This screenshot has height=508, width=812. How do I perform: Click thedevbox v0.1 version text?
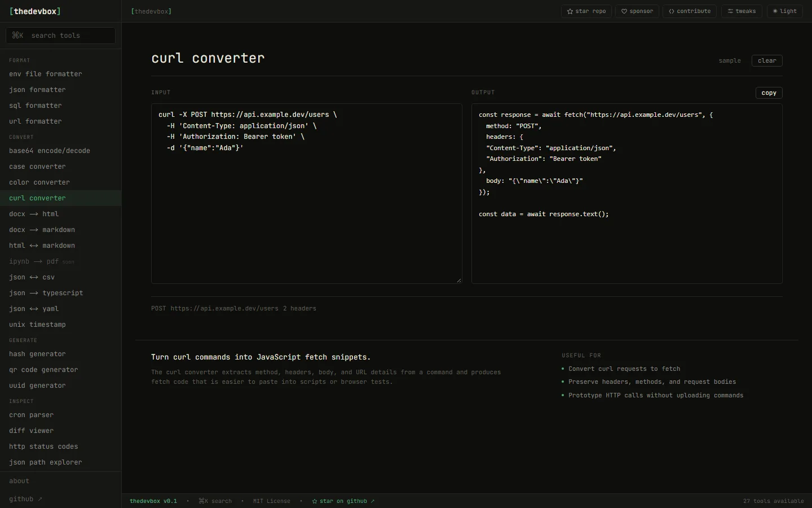pyautogui.click(x=153, y=501)
